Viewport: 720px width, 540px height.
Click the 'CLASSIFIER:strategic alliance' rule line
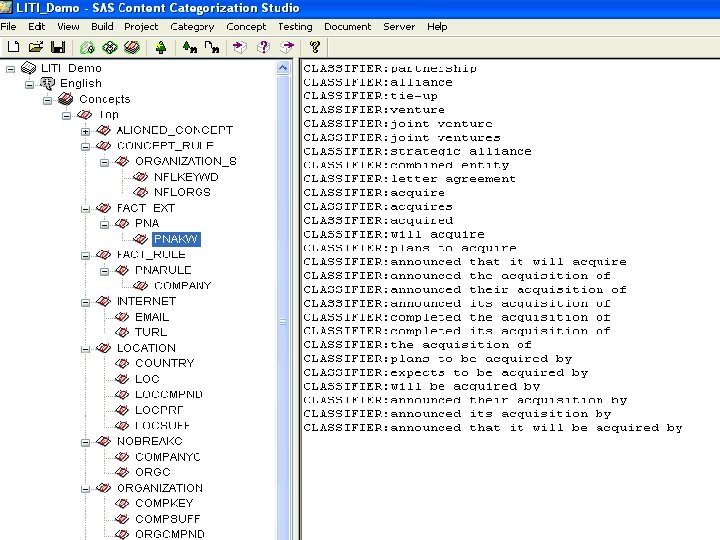(x=417, y=151)
